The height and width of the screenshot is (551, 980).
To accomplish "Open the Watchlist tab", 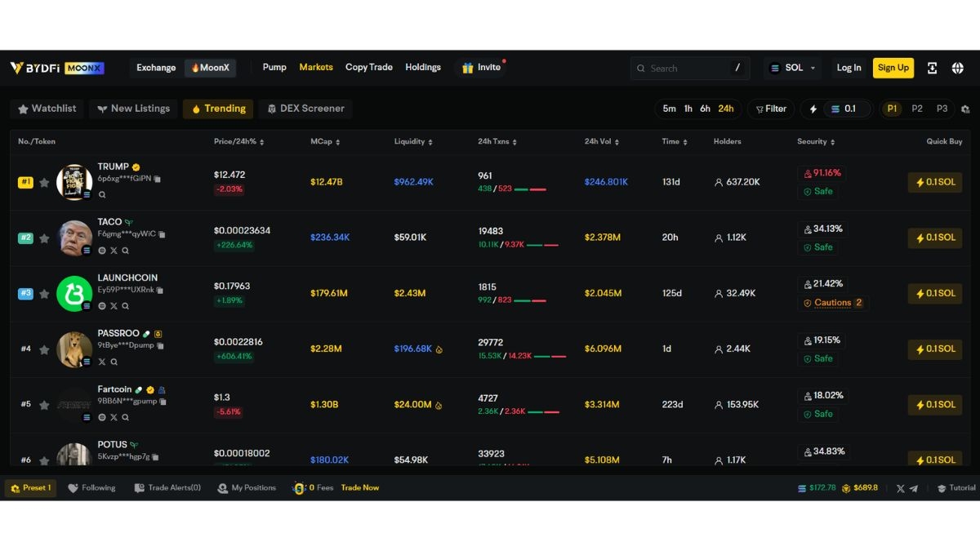I will tap(47, 109).
